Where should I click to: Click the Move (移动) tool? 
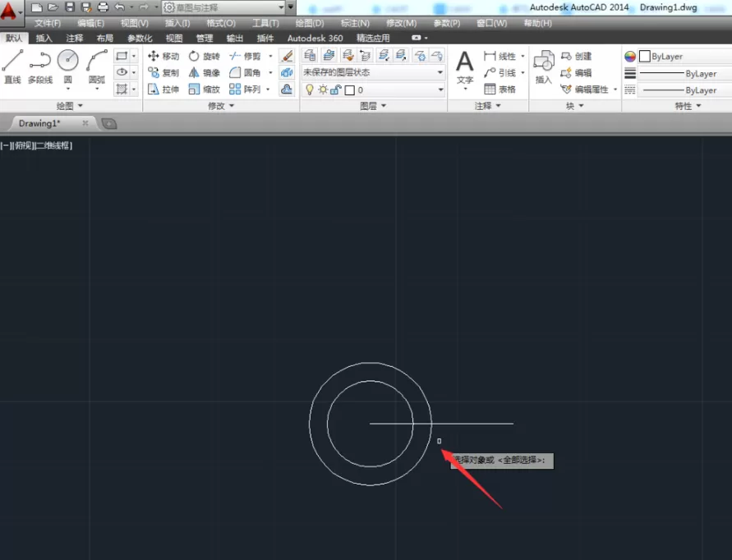tap(163, 56)
